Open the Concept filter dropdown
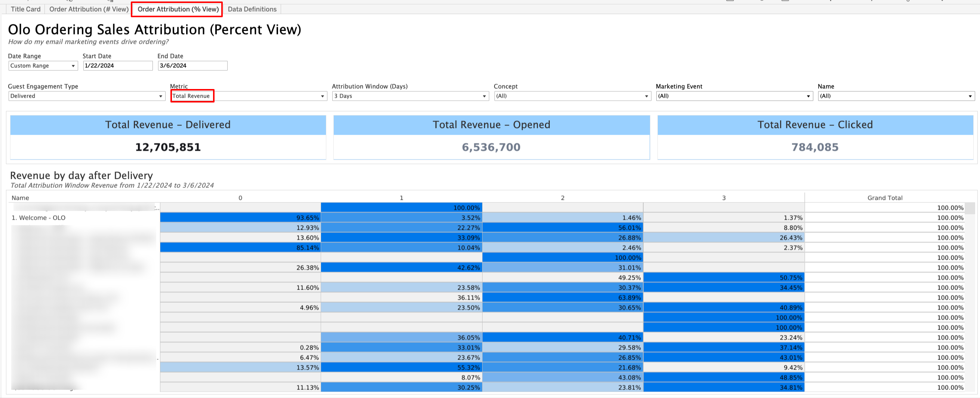This screenshot has width=980, height=398. pyautogui.click(x=573, y=96)
